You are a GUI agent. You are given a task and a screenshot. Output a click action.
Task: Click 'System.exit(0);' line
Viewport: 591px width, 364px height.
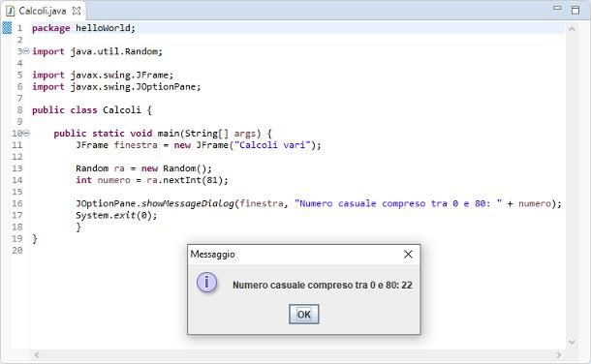(116, 215)
